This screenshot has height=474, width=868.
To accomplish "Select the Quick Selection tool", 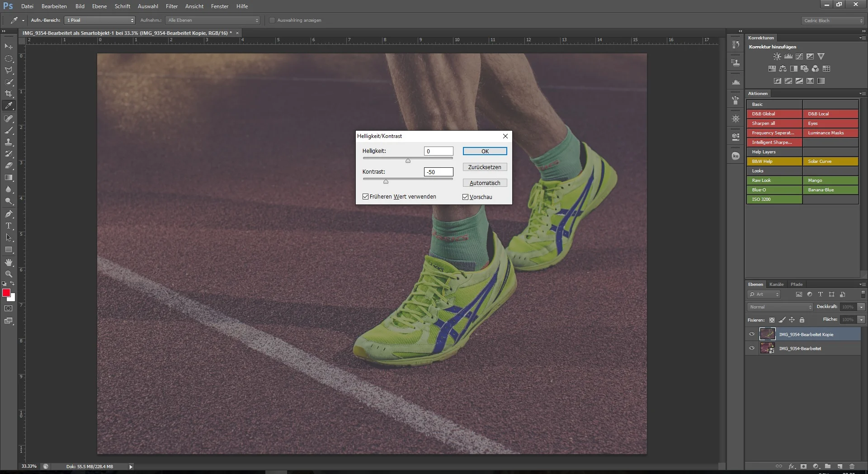I will (9, 82).
